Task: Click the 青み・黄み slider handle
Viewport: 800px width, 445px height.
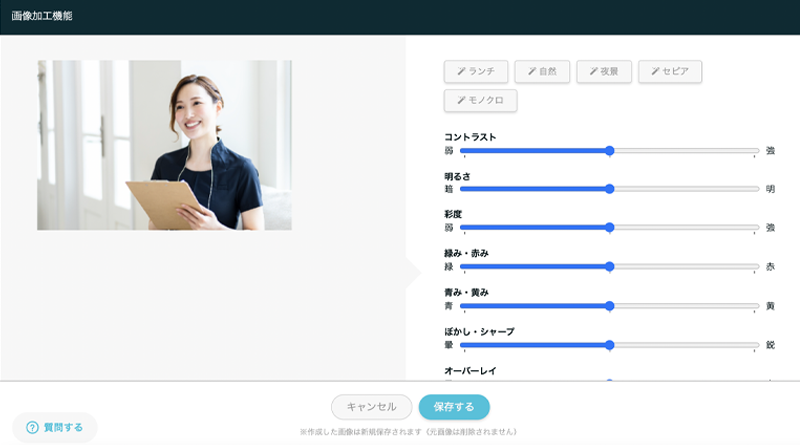Action: (609, 305)
